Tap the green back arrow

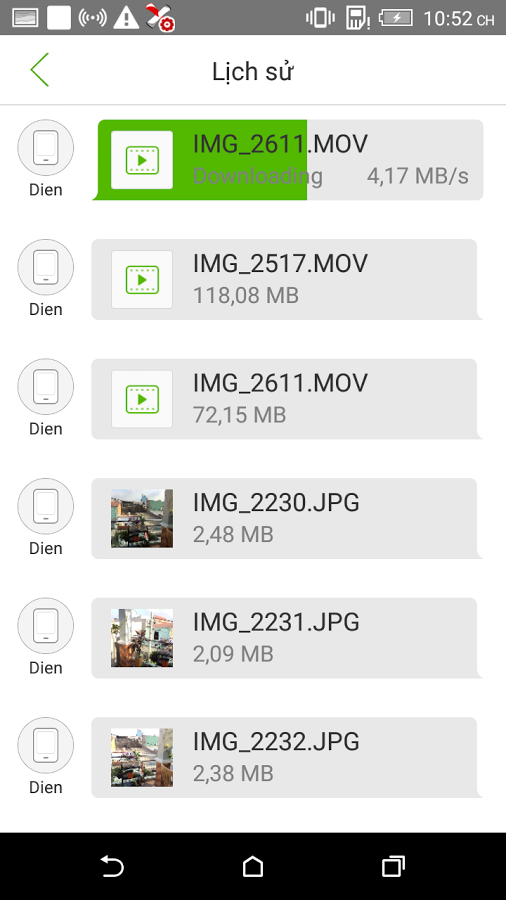click(x=40, y=70)
